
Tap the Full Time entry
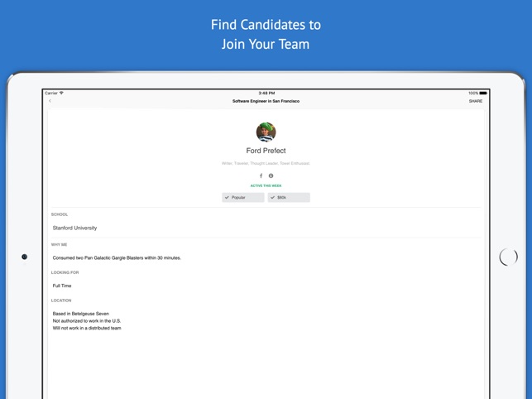point(62,286)
